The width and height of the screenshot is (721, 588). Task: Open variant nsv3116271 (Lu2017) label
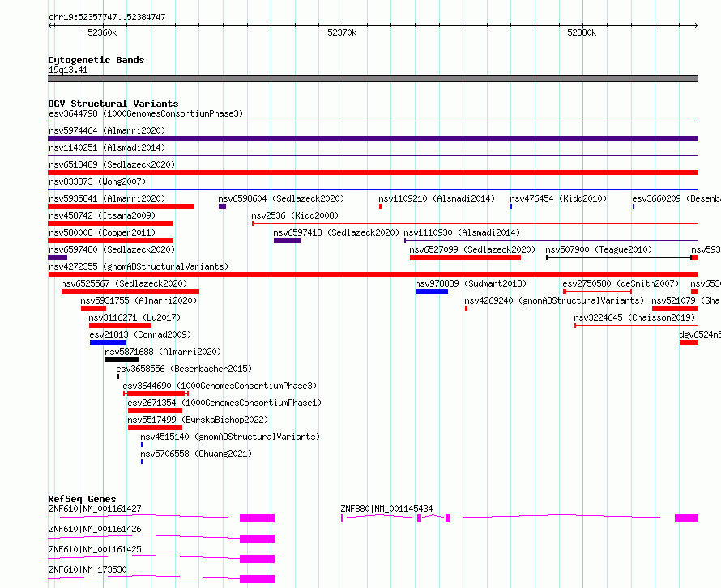point(134,317)
